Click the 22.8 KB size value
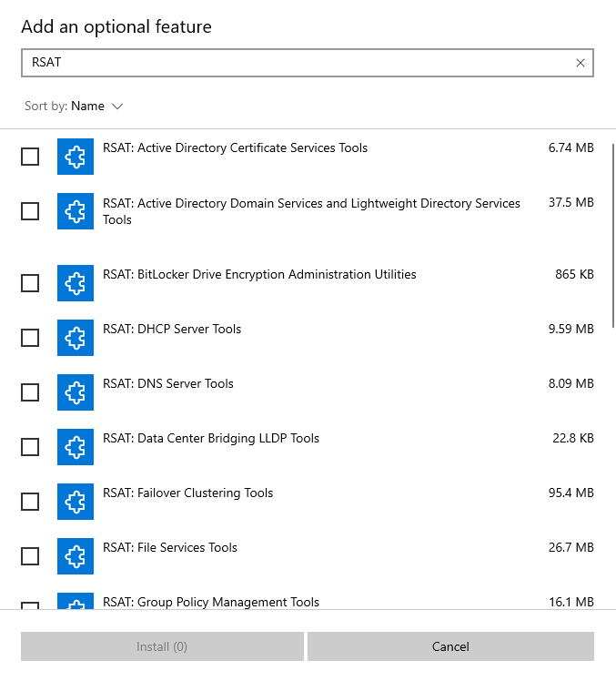This screenshot has width=616, height=681. (x=573, y=438)
